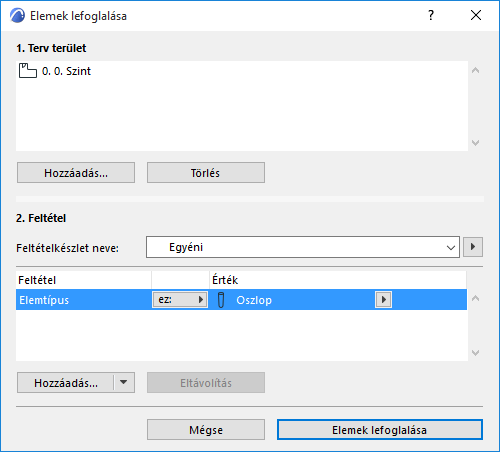Cancel with the Mégse button
Screen dimensions: 500x452
click(x=206, y=430)
